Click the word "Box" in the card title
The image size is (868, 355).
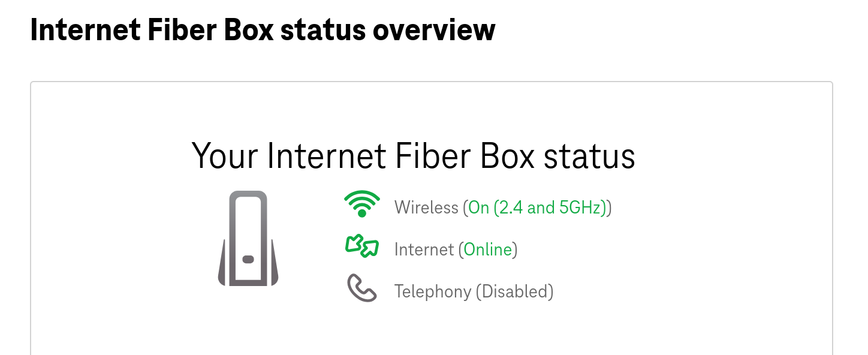tap(508, 156)
